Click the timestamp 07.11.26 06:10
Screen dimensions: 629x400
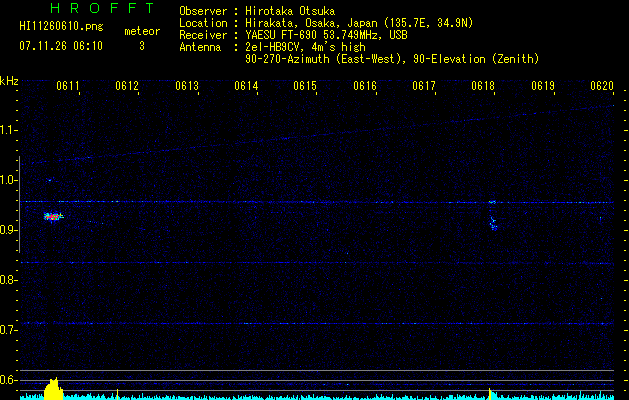61,46
